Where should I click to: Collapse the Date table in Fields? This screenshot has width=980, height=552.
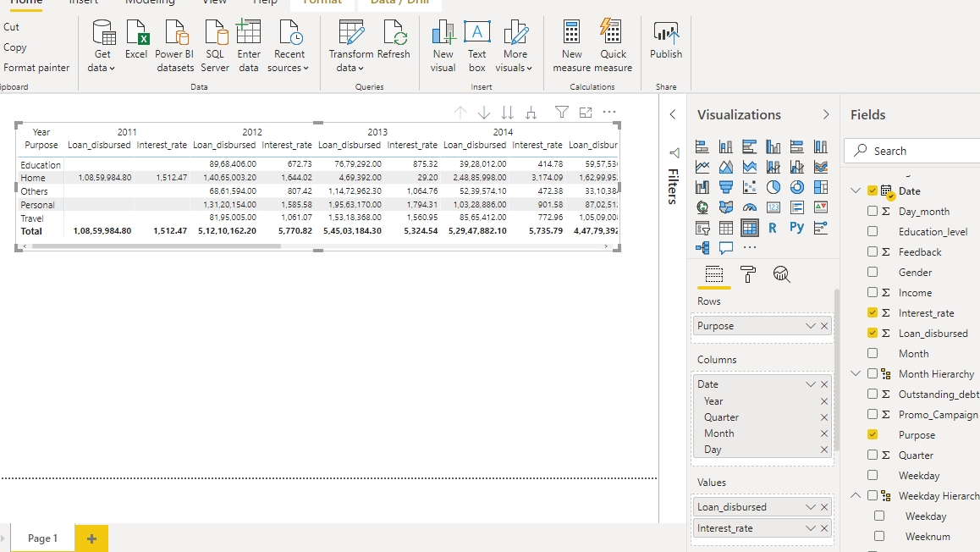click(856, 191)
